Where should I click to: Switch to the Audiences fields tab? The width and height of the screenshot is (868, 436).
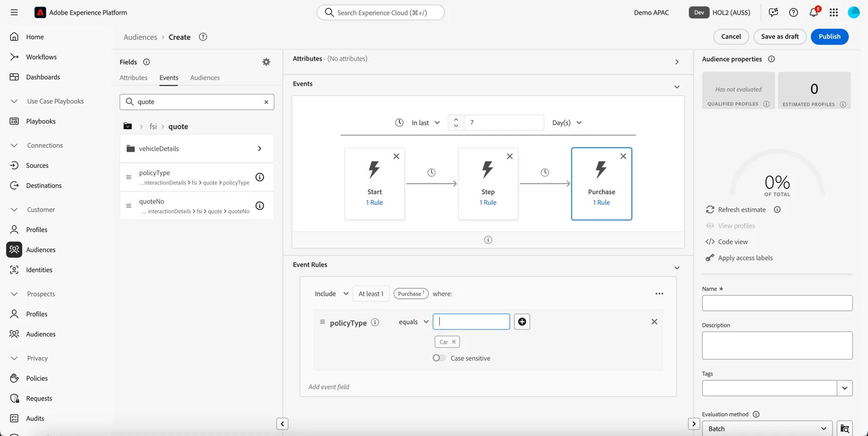(x=205, y=78)
